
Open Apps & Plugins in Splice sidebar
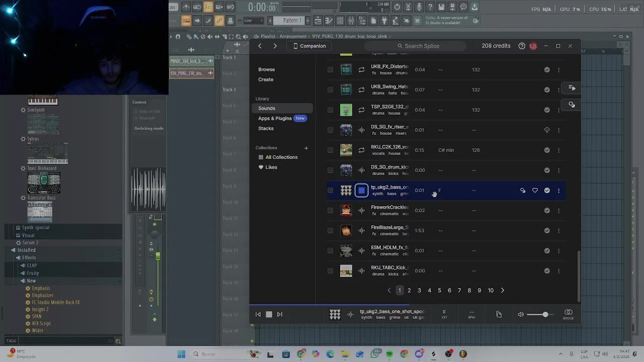click(x=275, y=118)
